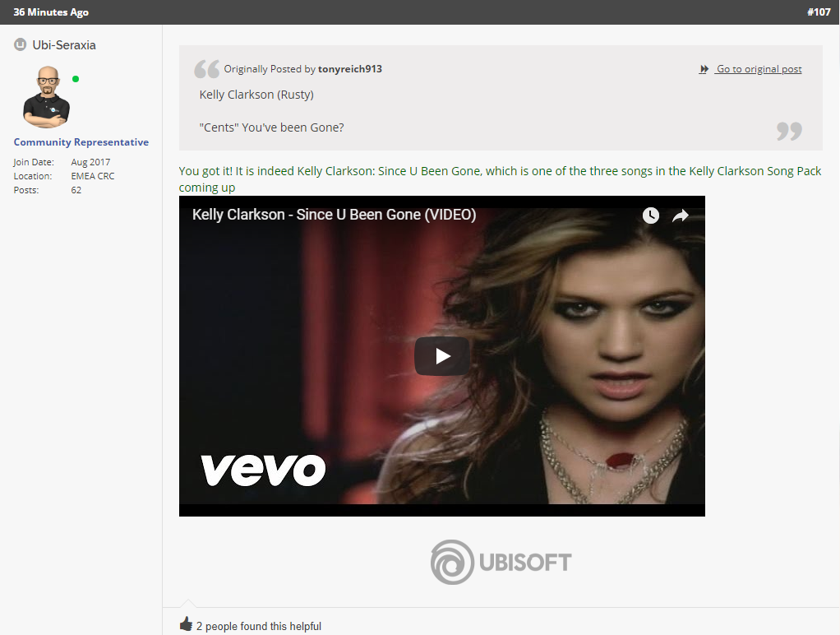Click quoted text "Kelly Clarkson (Rusty)"

(256, 95)
